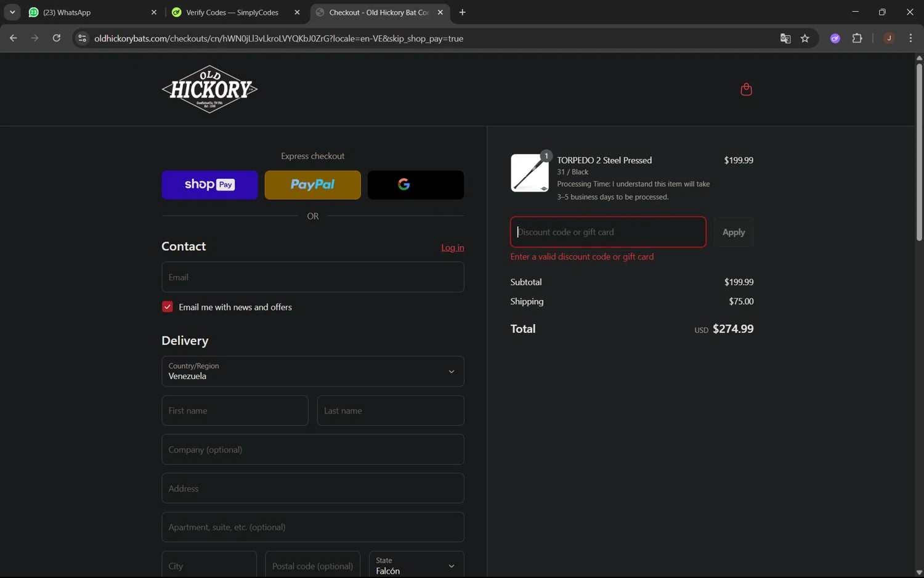Click the TORPEDO 2 bat product thumbnail
Screen dimensions: 924x578
(x=530, y=173)
